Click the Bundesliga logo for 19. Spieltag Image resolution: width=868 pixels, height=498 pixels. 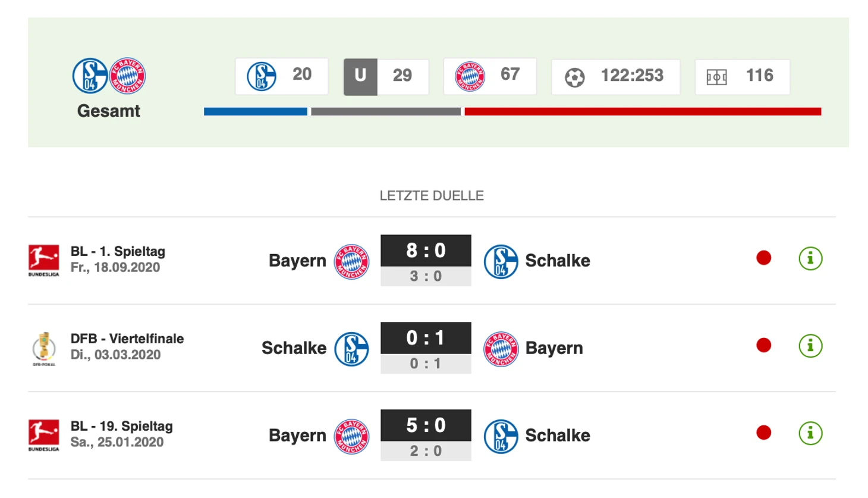point(43,435)
